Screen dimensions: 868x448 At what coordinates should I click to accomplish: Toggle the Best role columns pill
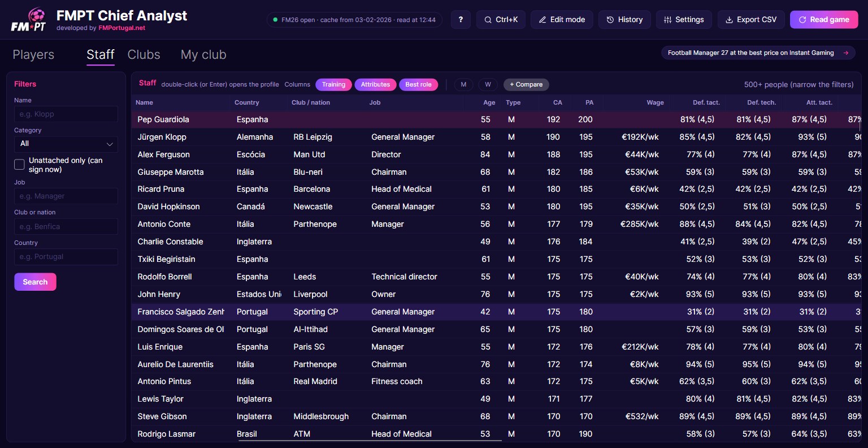click(418, 85)
